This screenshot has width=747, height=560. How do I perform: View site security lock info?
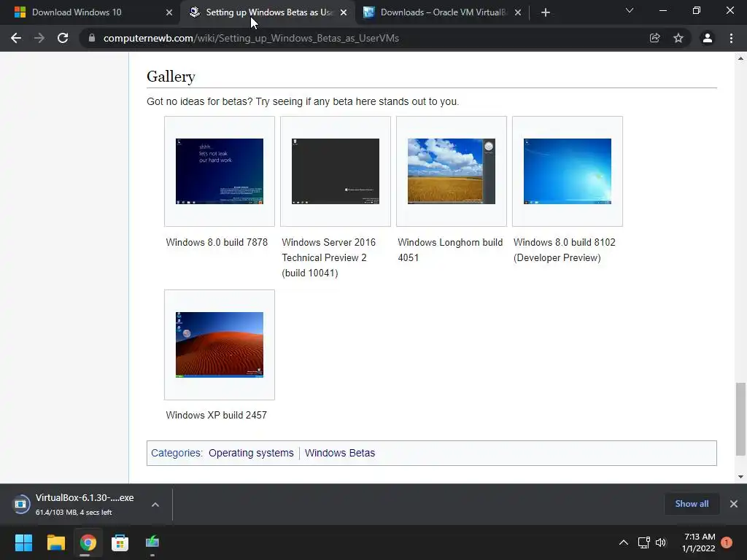pyautogui.click(x=92, y=38)
